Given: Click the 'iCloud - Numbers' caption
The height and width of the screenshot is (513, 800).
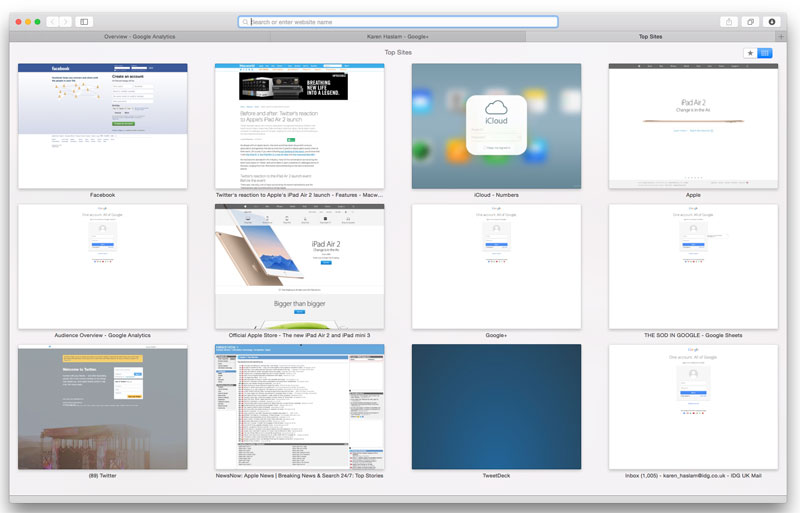Looking at the screenshot, I should tap(496, 195).
